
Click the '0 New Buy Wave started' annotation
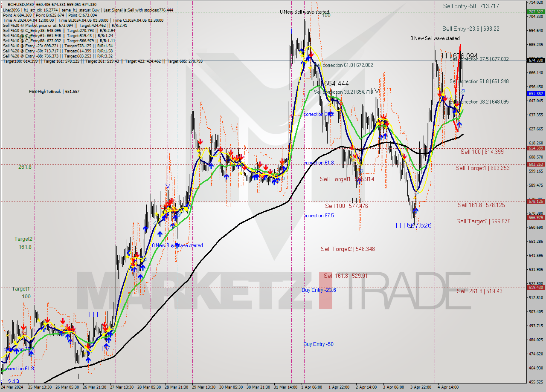pyautogui.click(x=177, y=245)
